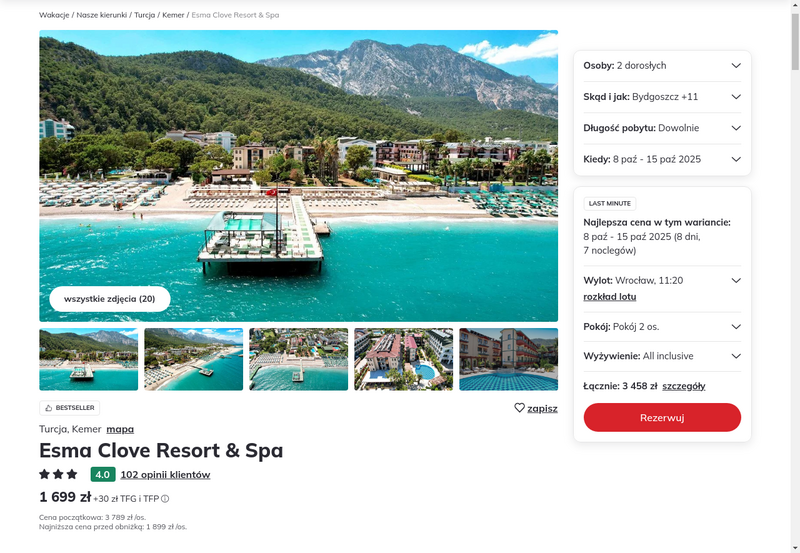Viewport: 800px width, 553px height.
Task: Open the rozkład lotu link
Action: [610, 297]
